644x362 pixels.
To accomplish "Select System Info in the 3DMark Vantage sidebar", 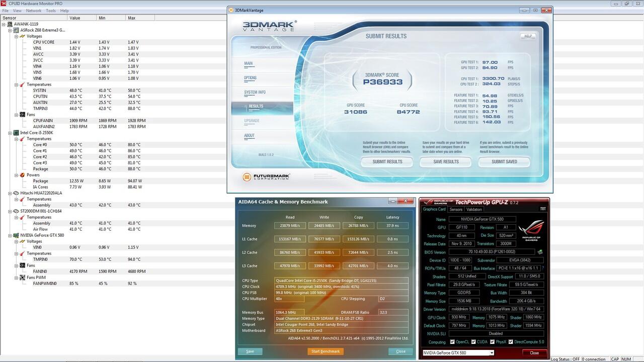I will tap(255, 93).
